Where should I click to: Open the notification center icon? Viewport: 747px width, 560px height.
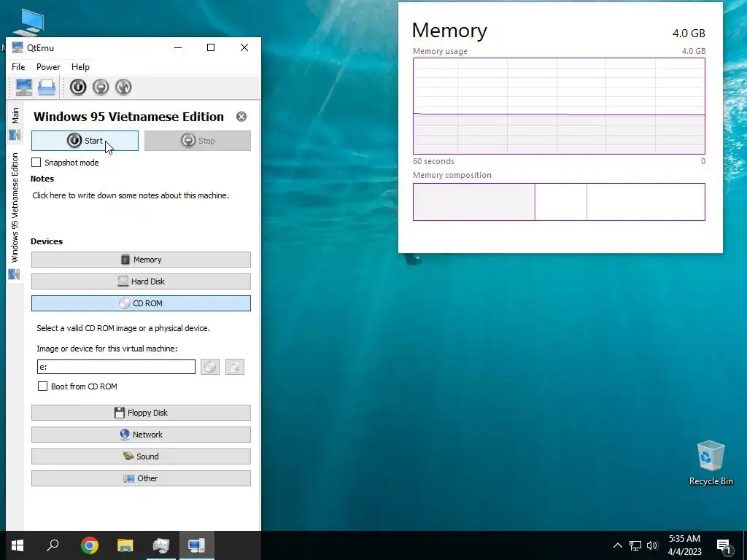click(724, 546)
